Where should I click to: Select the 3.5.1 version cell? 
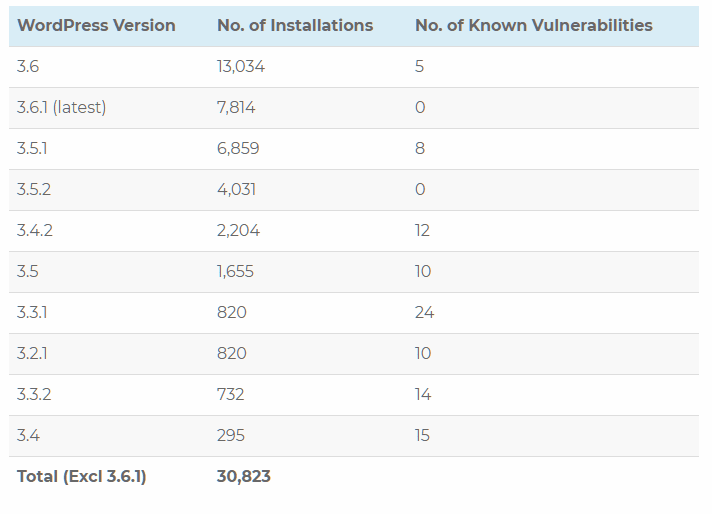tap(32, 148)
